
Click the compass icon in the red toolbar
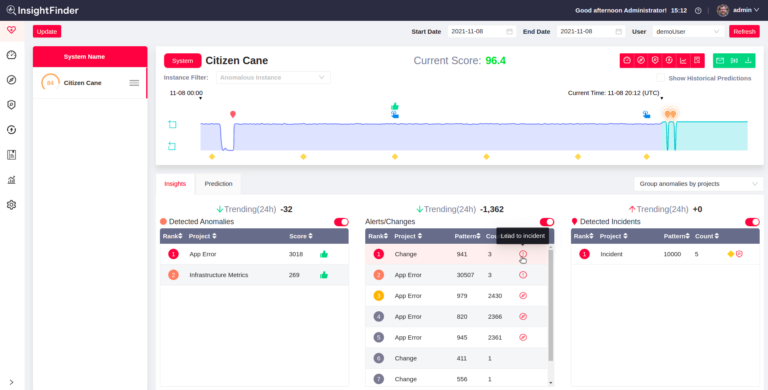coord(641,61)
